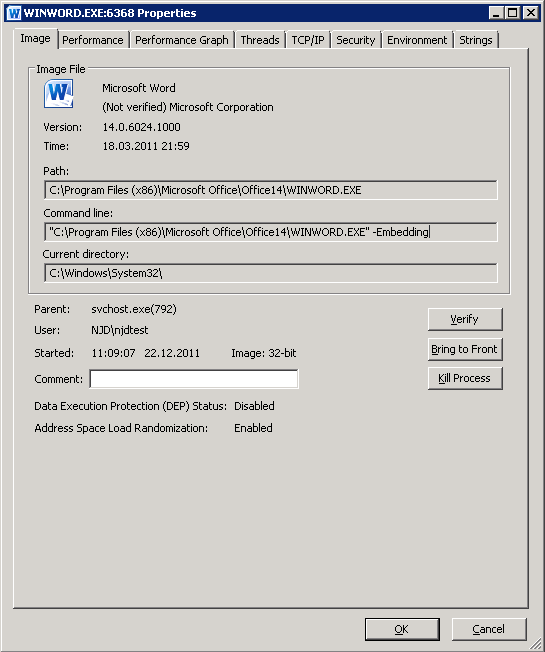
Task: View the Environment tab
Action: (x=417, y=40)
